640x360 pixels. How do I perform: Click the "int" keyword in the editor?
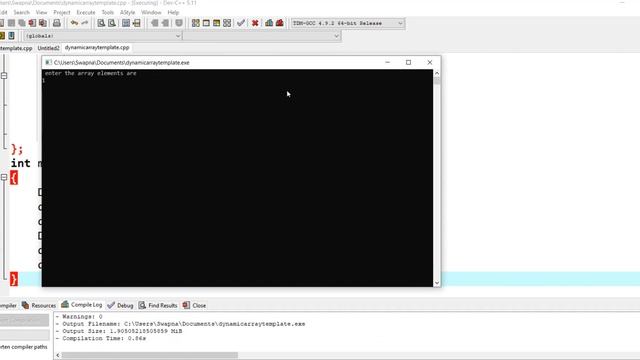point(20,163)
